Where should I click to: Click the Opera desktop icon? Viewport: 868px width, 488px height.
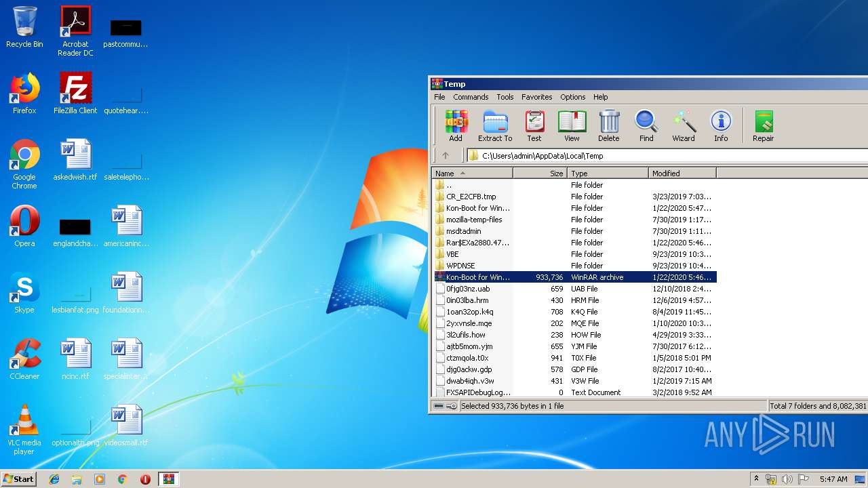click(x=24, y=226)
